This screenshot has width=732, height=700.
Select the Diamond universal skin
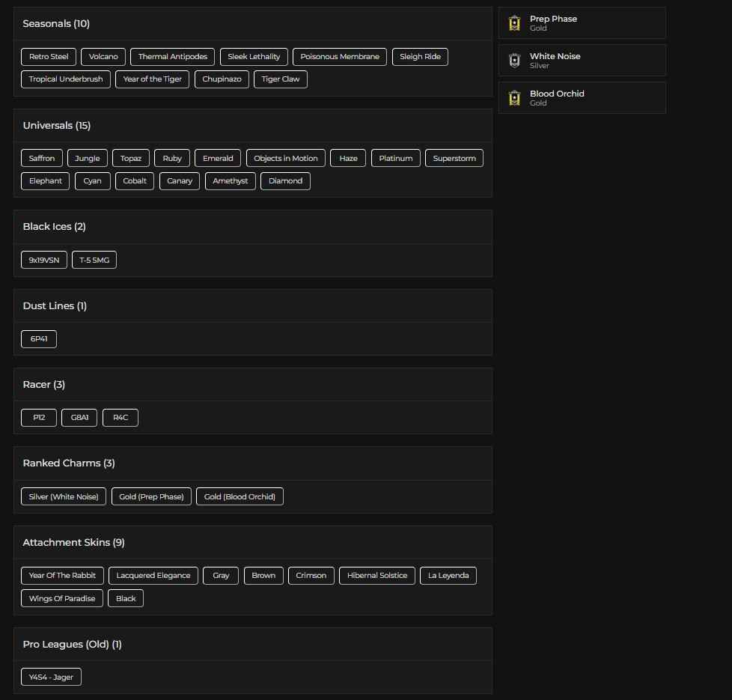pyautogui.click(x=285, y=180)
